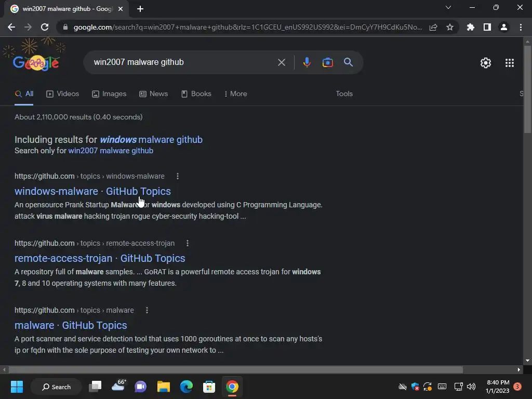Click the Chrome taskbar icon
Screen dimensions: 532x399
[x=232, y=387]
